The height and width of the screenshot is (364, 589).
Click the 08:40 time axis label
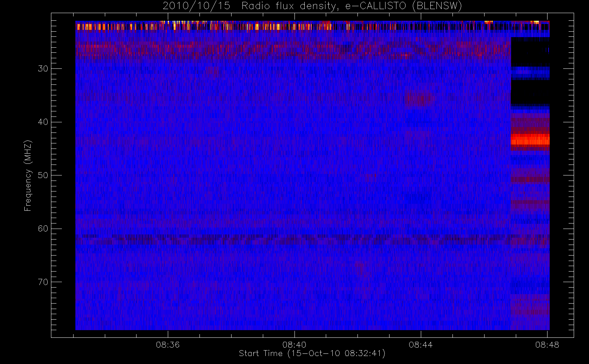click(x=294, y=345)
